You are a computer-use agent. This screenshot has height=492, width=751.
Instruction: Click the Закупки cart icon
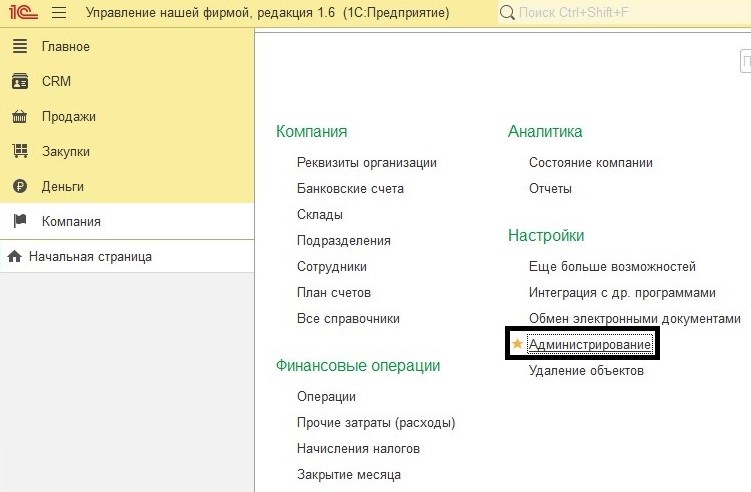pyautogui.click(x=19, y=152)
